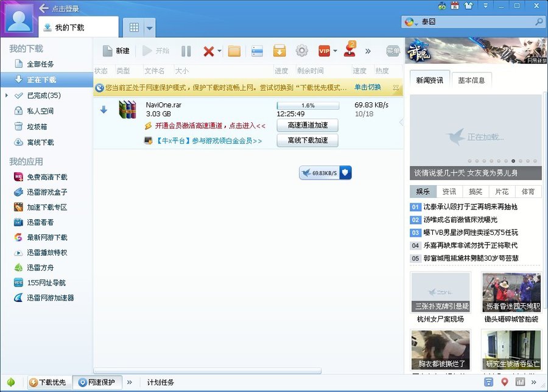The image size is (548, 392).
Task: Click the grid view icon in tab bar
Action: tap(134, 27)
